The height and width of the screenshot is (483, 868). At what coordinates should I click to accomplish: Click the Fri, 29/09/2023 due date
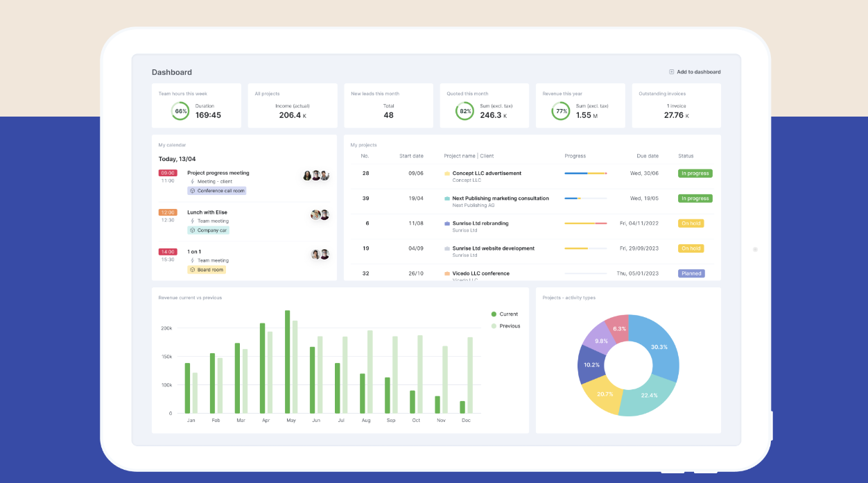[x=639, y=248]
